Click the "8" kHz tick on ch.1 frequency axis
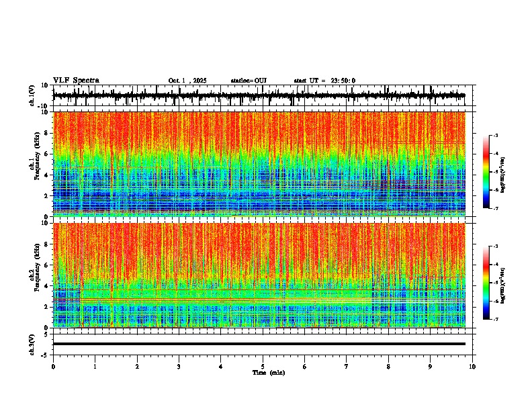 click(47, 133)
